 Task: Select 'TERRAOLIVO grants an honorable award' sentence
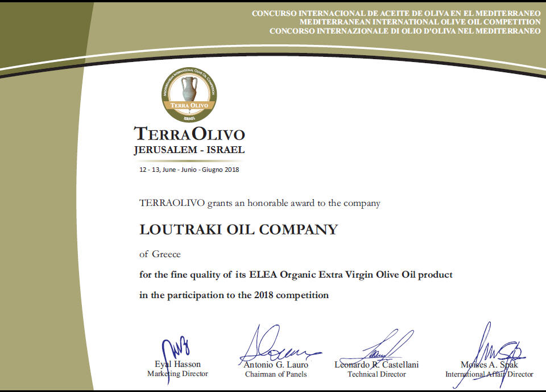[260, 203]
